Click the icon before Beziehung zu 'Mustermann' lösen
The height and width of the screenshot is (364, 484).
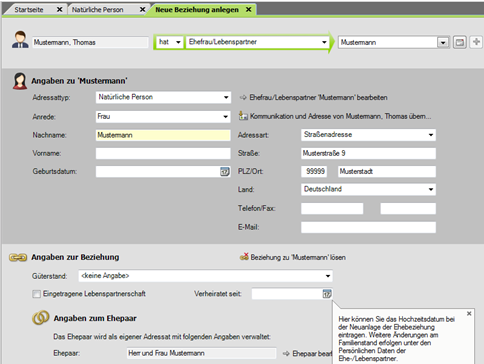tap(244, 257)
